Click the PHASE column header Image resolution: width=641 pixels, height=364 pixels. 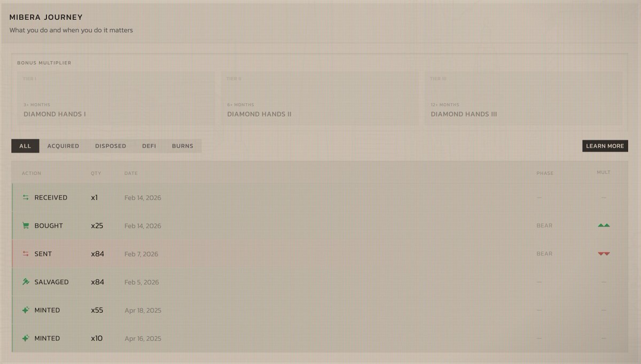point(545,173)
